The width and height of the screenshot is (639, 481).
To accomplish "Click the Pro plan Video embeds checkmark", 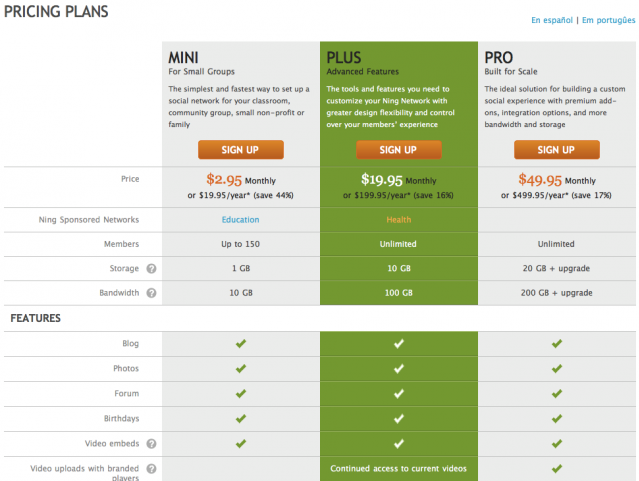I will [557, 443].
